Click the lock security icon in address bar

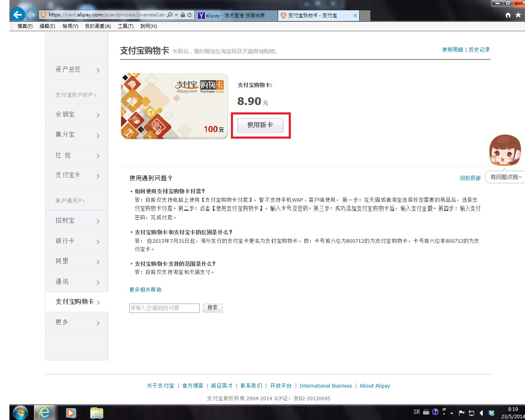pos(183,15)
